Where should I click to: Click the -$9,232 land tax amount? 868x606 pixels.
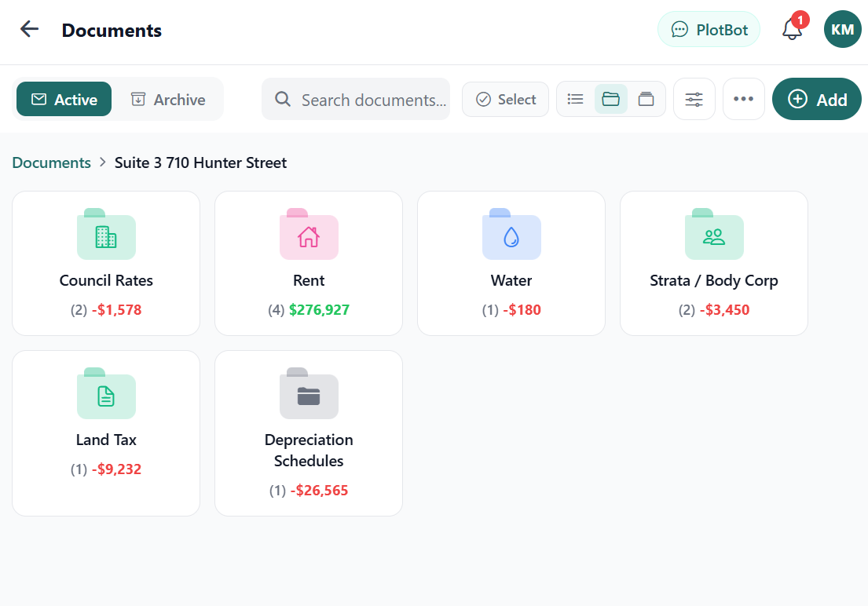pos(117,469)
